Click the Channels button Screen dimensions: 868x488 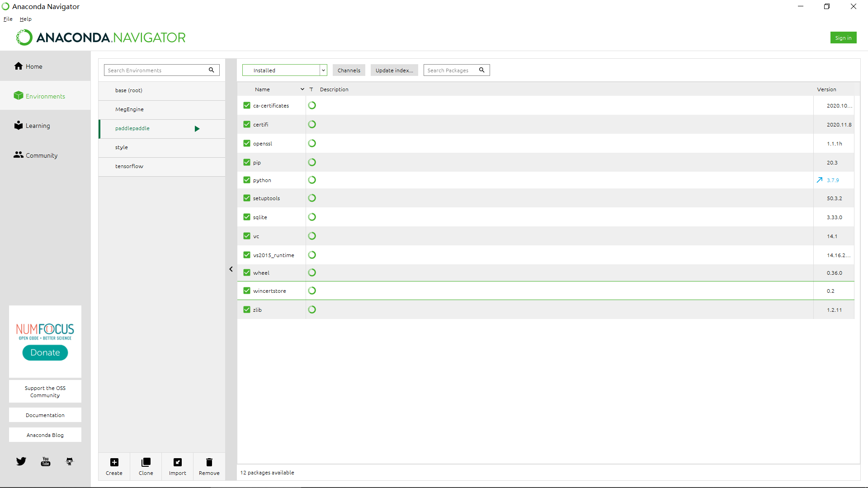pos(349,70)
